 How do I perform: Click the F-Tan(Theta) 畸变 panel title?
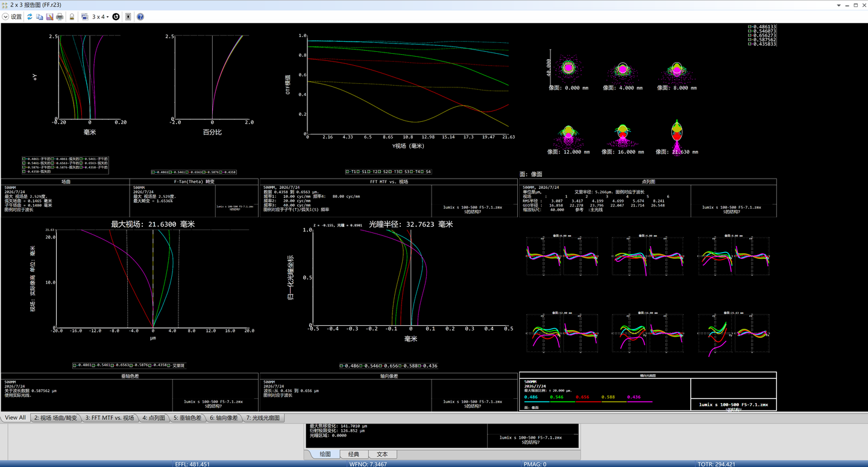coord(194,181)
